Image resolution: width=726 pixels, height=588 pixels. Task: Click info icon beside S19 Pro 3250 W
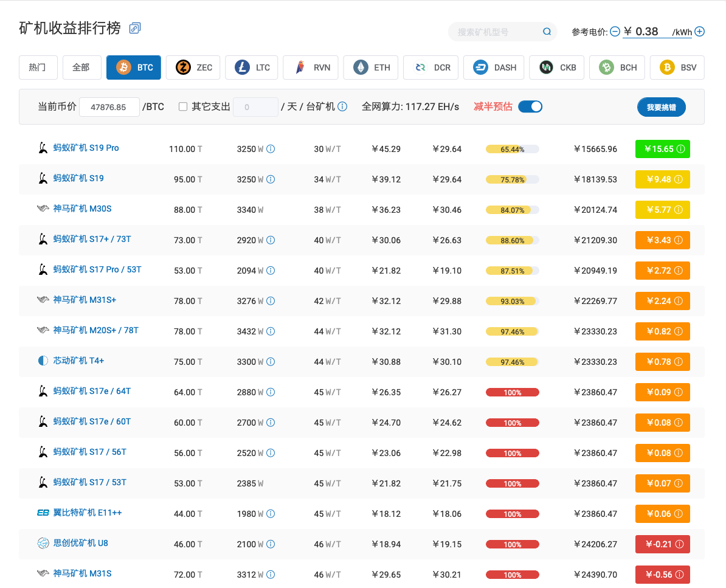point(271,148)
